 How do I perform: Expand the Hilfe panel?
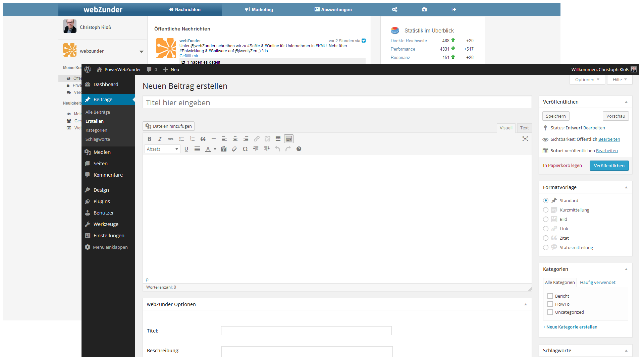[x=620, y=79]
